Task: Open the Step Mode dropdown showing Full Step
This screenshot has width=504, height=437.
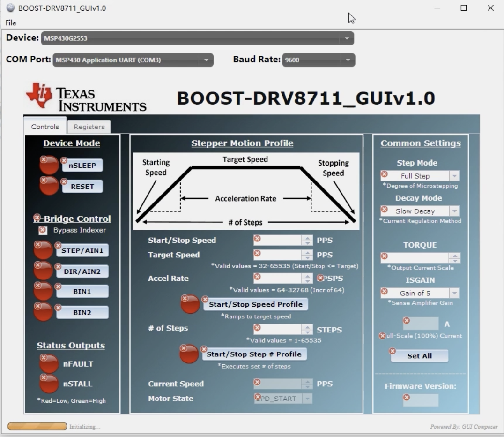Action: click(x=420, y=176)
